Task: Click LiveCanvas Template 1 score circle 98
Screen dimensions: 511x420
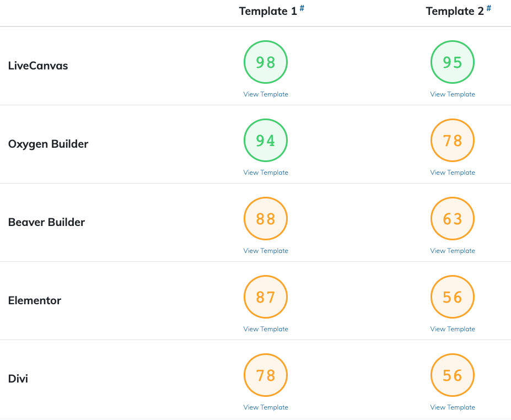Action: 266,62
